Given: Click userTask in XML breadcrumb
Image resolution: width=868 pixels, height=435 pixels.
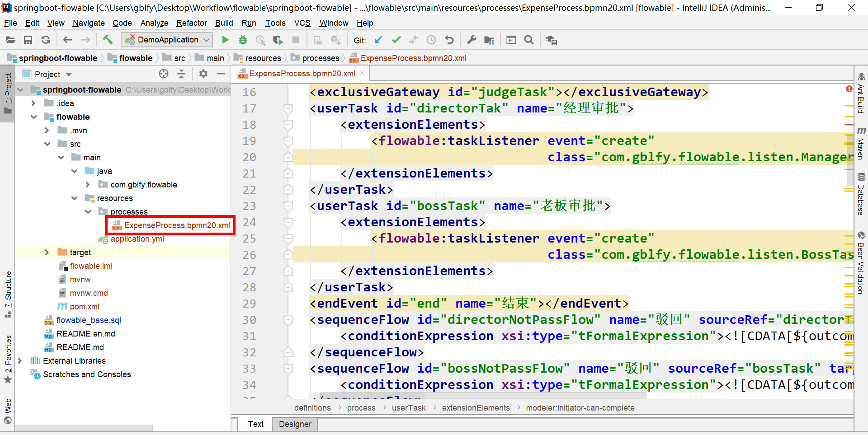Looking at the screenshot, I should 409,408.
